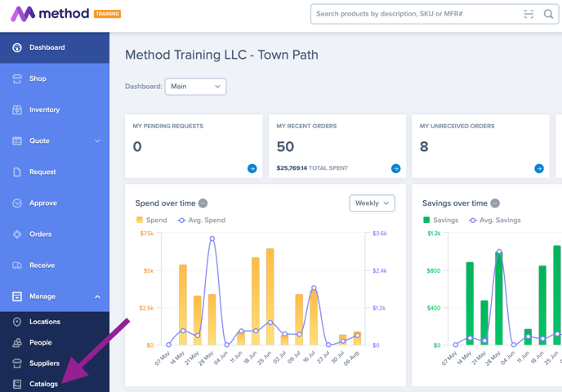Toggle Avg. Savings series in legend
Viewport: 562px width, 392px height.
click(x=495, y=220)
